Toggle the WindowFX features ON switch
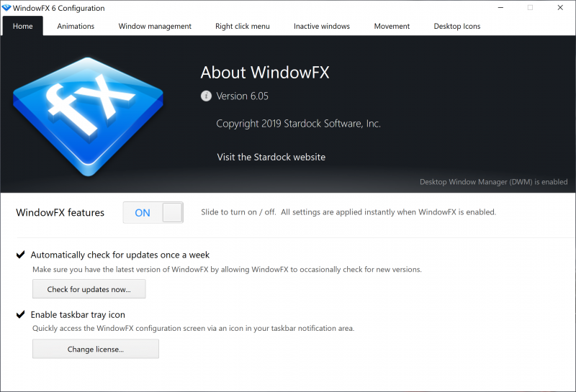 pyautogui.click(x=153, y=212)
